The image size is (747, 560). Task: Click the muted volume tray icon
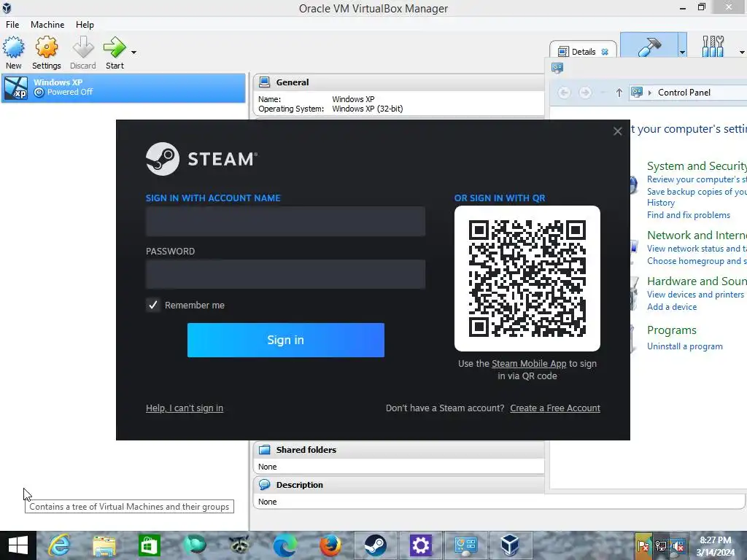pyautogui.click(x=678, y=546)
